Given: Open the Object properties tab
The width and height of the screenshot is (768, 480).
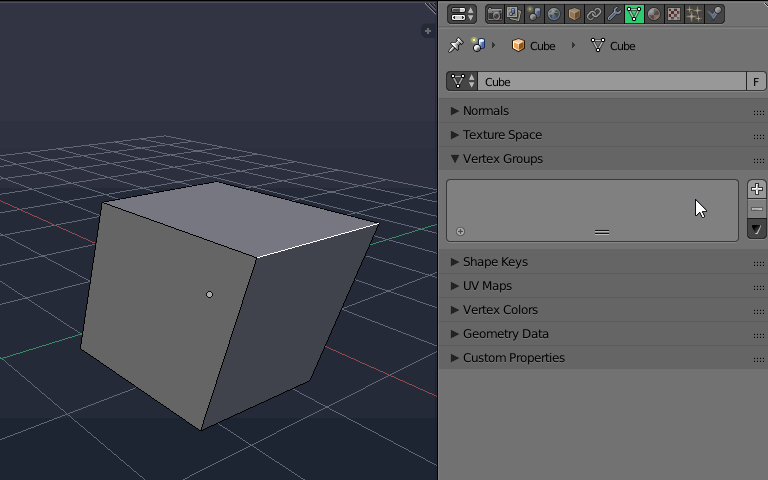Looking at the screenshot, I should pyautogui.click(x=574, y=14).
